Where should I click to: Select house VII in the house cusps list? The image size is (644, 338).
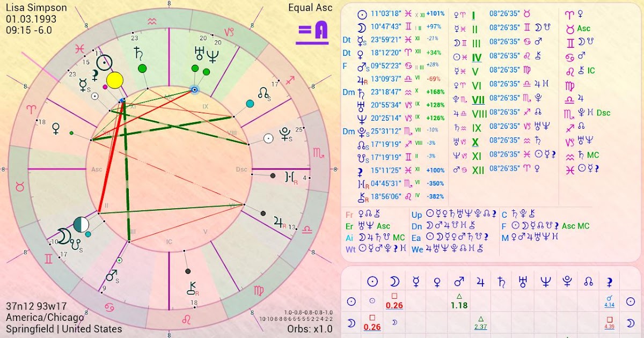coord(477,99)
